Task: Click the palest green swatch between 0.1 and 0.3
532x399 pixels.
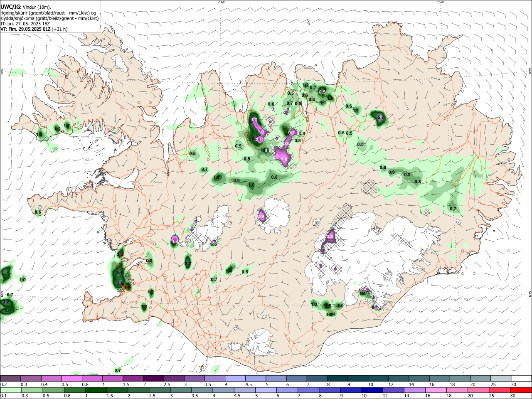Action: click(11, 390)
